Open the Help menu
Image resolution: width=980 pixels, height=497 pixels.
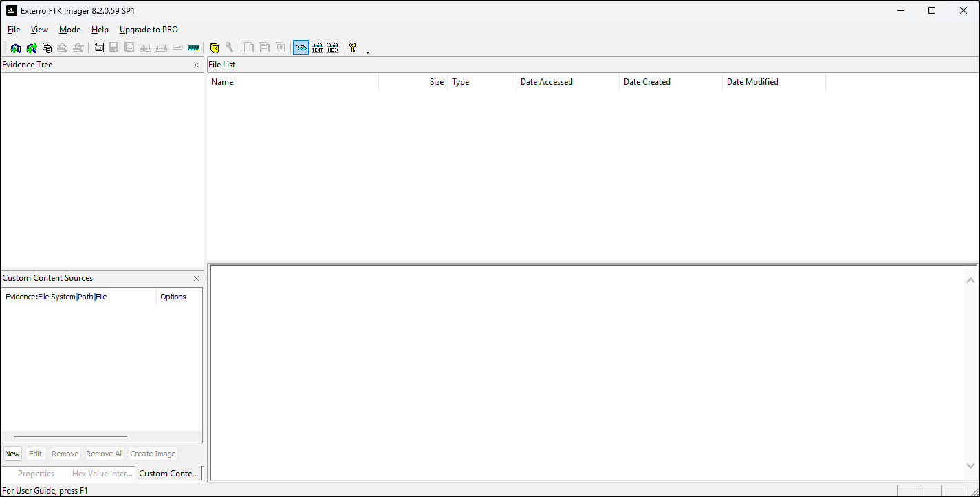100,30
